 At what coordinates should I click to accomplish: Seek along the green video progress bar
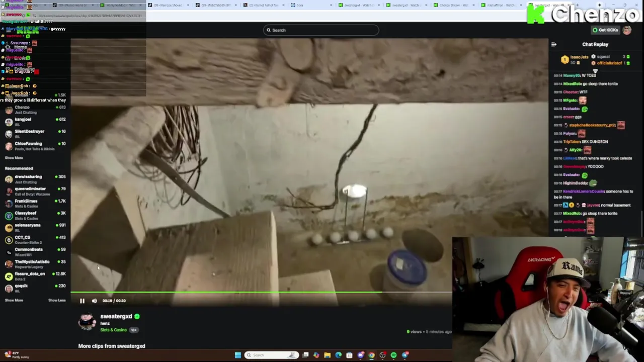tap(261, 292)
